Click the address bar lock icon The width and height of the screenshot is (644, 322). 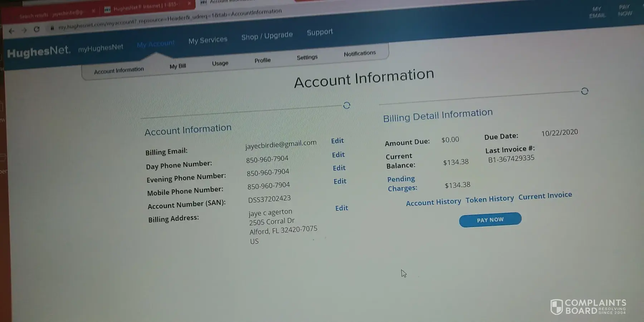pyautogui.click(x=52, y=28)
